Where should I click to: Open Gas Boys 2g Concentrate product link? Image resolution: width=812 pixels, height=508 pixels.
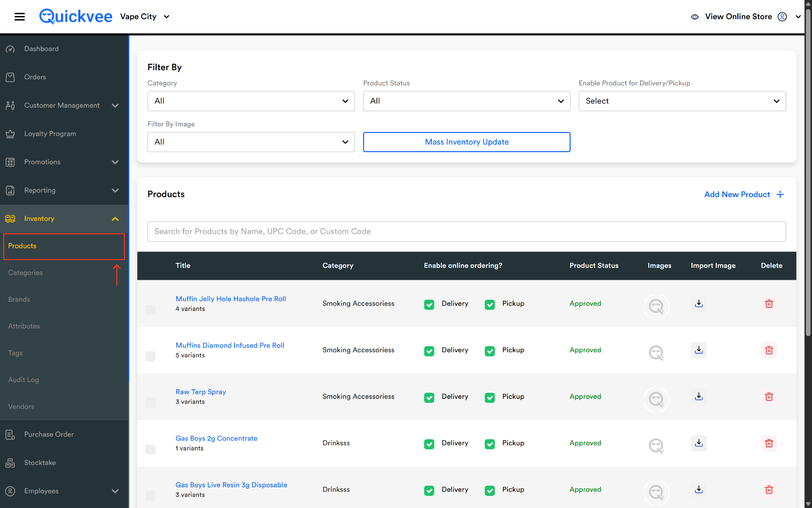(216, 438)
